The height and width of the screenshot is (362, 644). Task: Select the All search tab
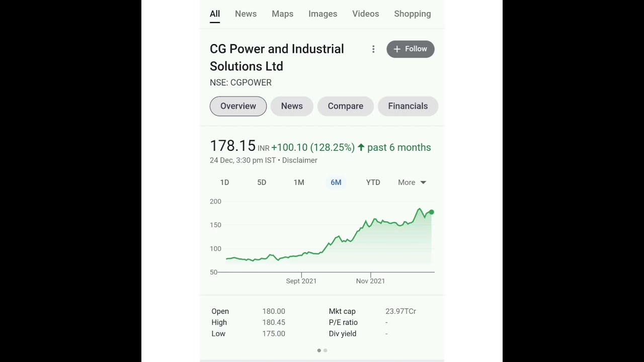coord(215,14)
